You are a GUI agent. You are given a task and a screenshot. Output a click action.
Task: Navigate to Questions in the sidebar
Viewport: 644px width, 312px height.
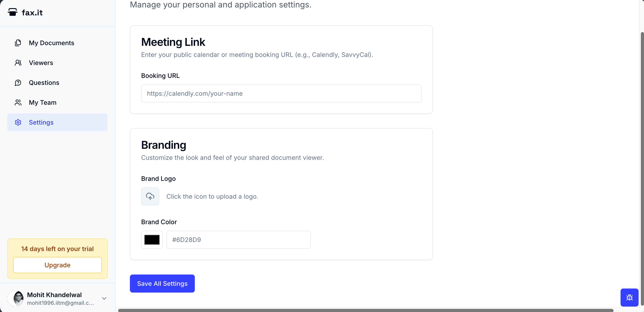(x=44, y=83)
